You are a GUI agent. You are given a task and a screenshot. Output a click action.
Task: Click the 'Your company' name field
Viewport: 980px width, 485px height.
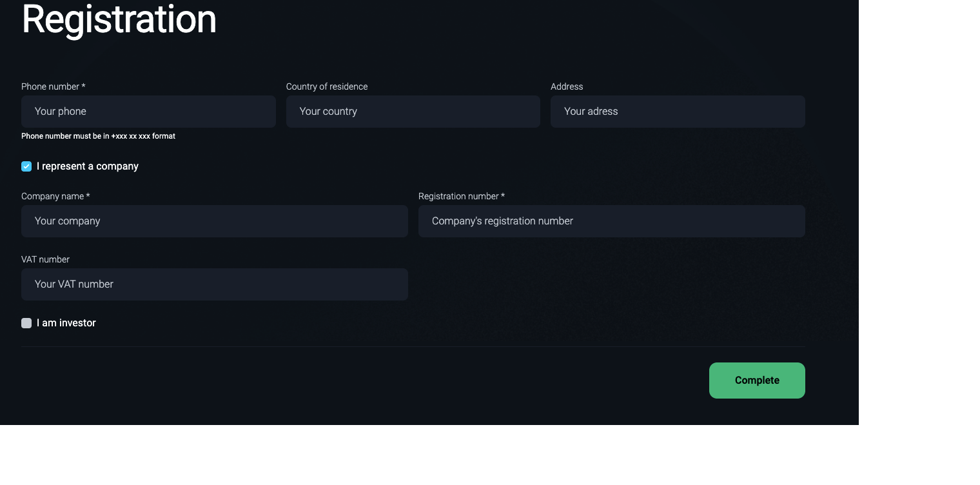click(214, 221)
